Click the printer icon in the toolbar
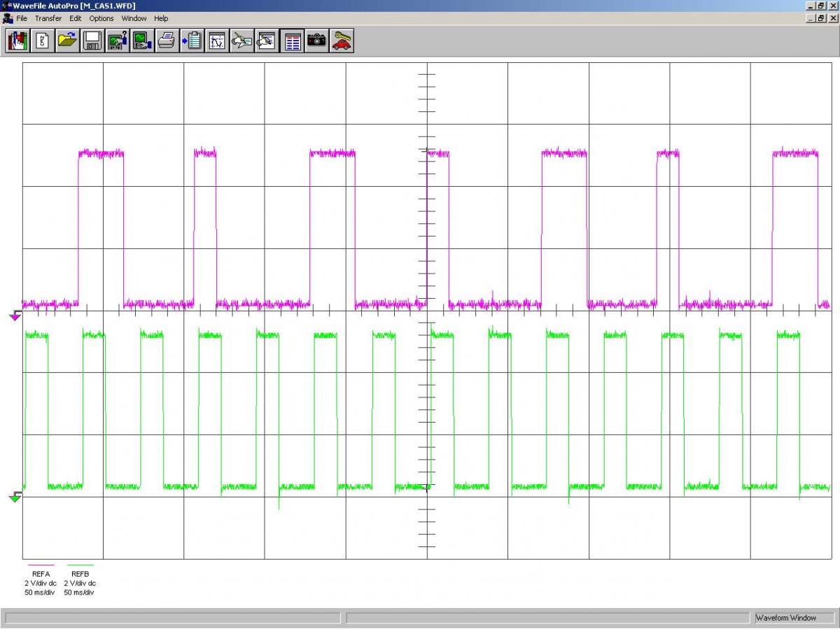840x629 pixels. (166, 41)
